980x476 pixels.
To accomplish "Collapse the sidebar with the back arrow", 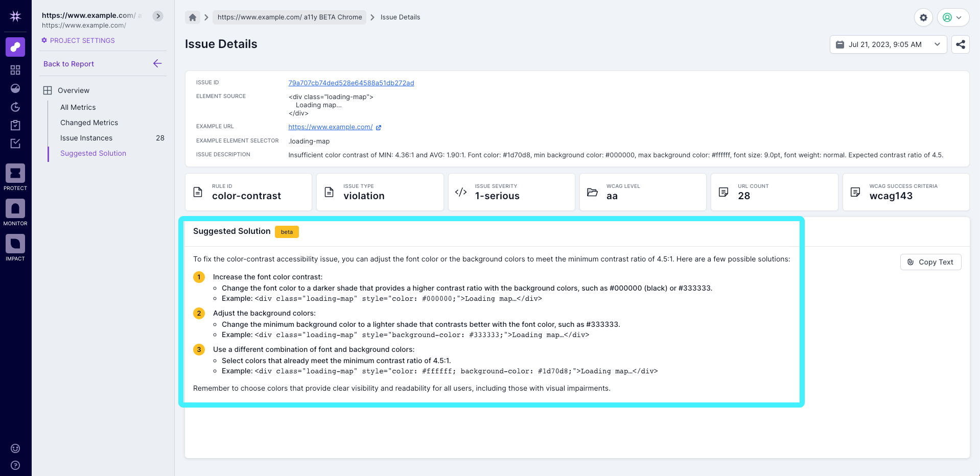I will coord(157,63).
